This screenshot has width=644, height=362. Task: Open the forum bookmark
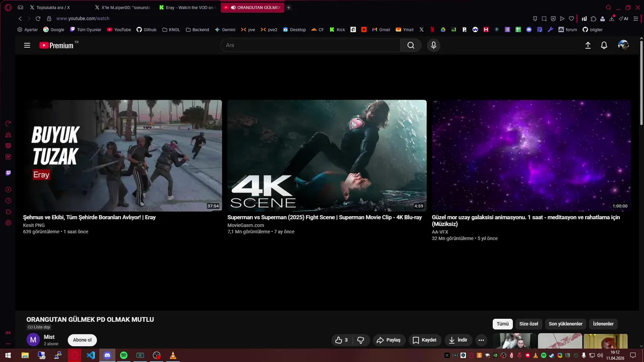[568, 30]
